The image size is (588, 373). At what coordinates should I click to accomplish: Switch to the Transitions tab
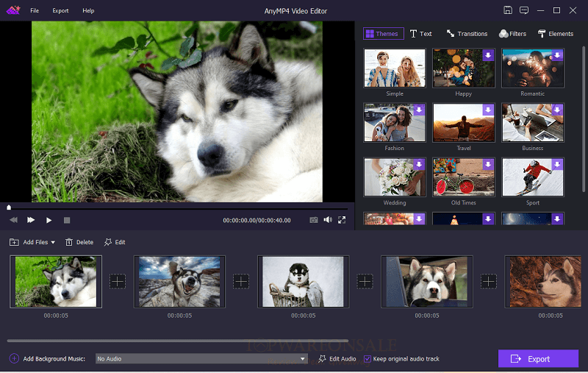click(x=467, y=34)
